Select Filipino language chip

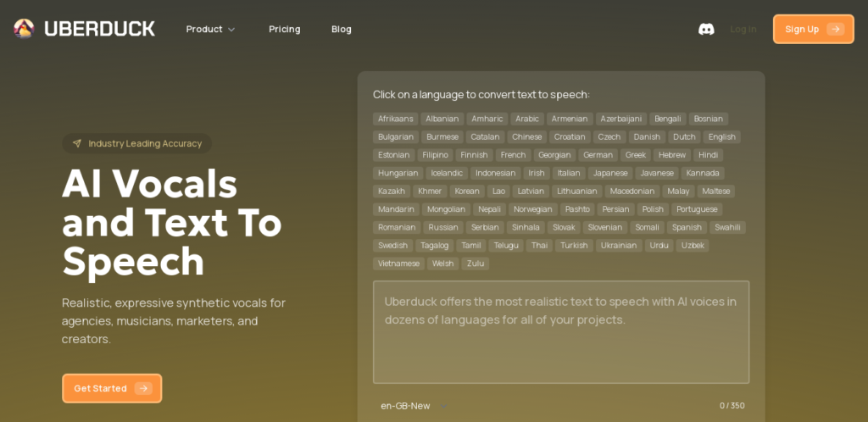(x=435, y=155)
